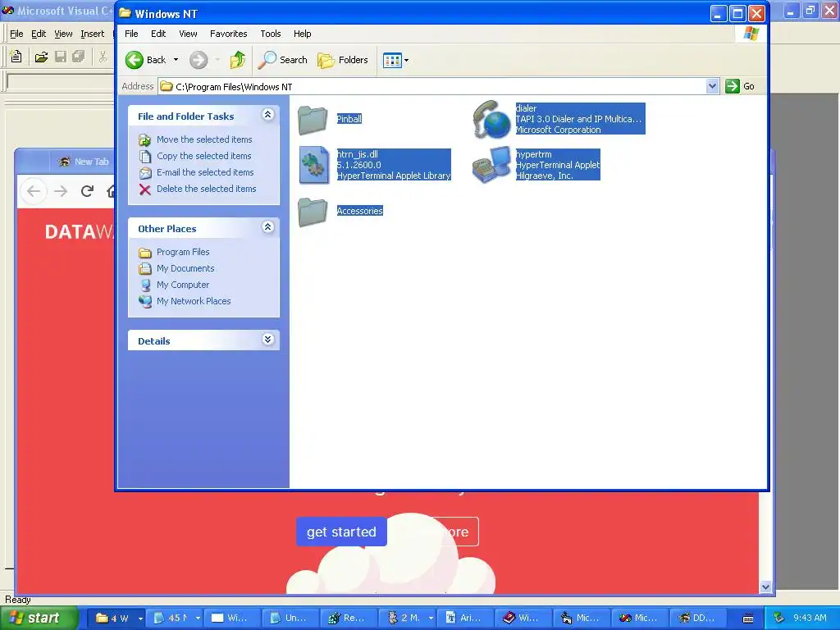Click the Windows start button
The height and width of the screenshot is (630, 840).
pos(38,619)
